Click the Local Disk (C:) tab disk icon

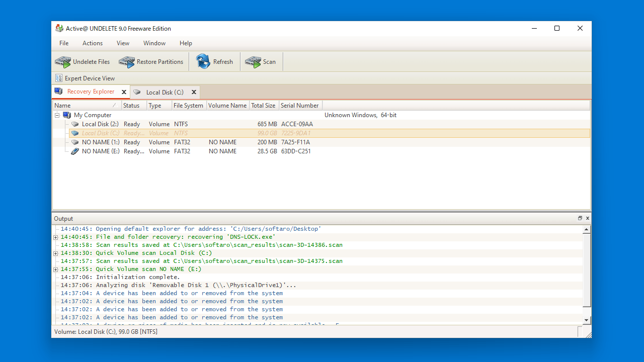click(x=137, y=93)
